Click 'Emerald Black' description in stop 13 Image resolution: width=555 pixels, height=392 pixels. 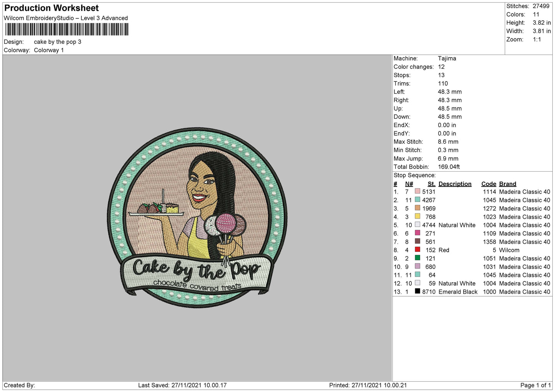coord(458,292)
